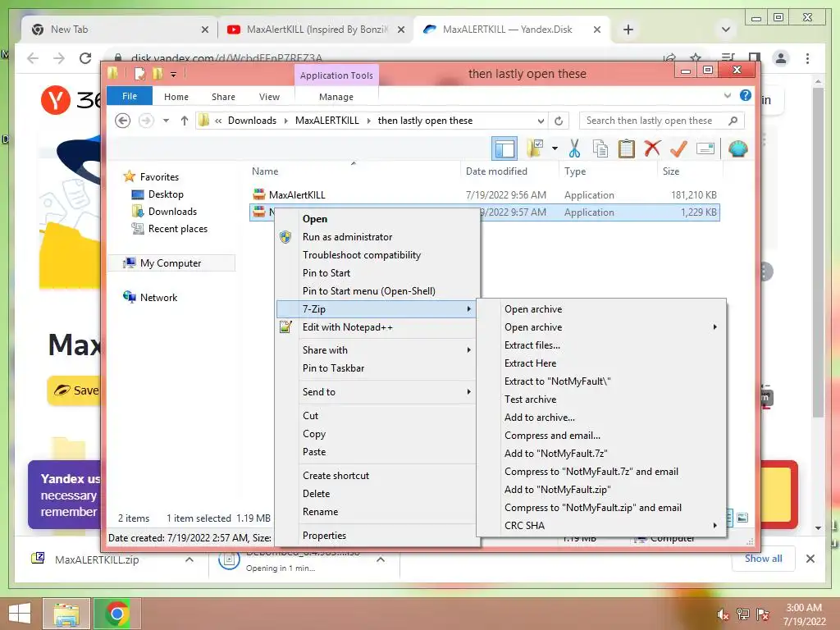The height and width of the screenshot is (630, 840).
Task: Click the Yandex page vertical scrollbar
Action: pyautogui.click(x=818, y=252)
